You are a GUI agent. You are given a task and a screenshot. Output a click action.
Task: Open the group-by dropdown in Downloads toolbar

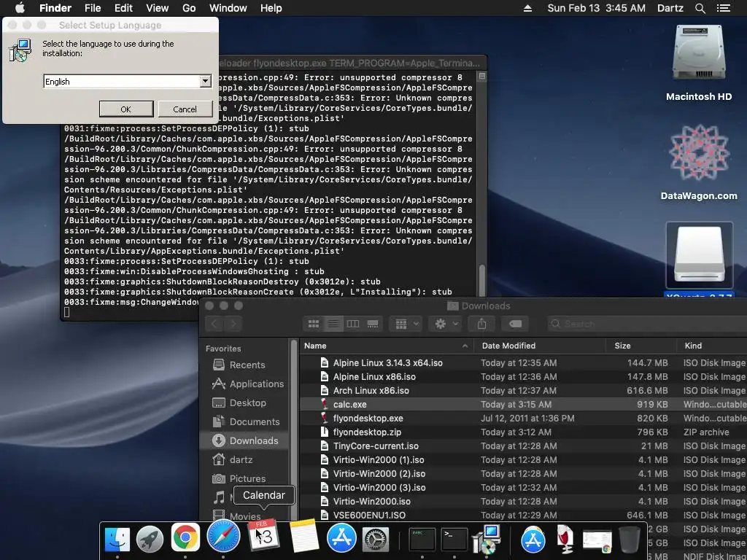[406, 324]
